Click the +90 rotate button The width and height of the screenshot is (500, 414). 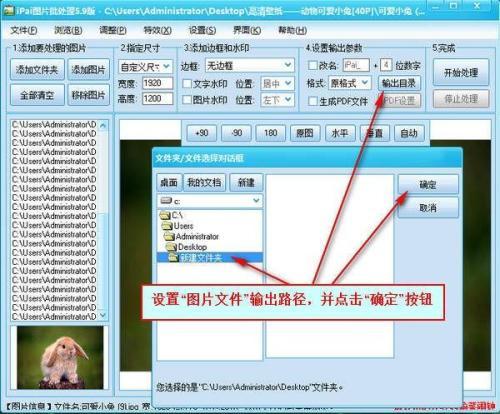pos(202,133)
